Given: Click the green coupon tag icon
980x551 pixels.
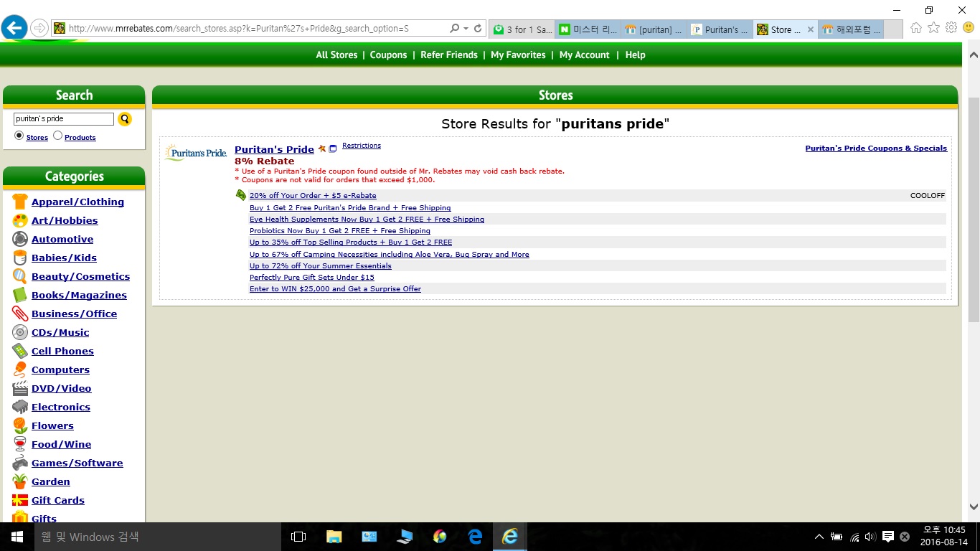Looking at the screenshot, I should [x=241, y=195].
